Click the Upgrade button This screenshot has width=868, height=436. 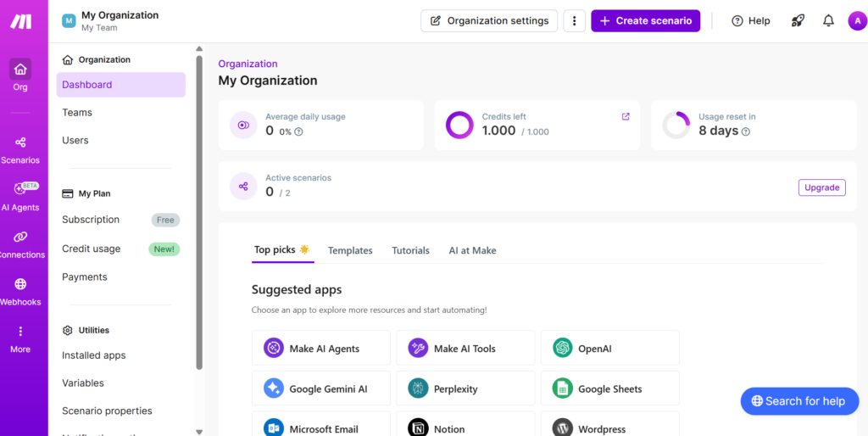tap(822, 187)
